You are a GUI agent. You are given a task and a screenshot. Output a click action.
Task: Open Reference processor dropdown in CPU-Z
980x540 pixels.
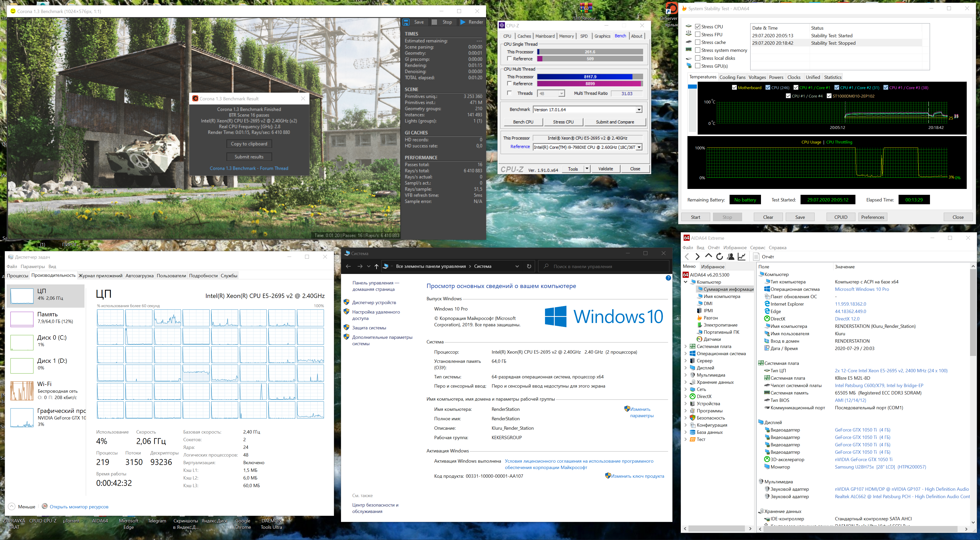click(x=639, y=147)
